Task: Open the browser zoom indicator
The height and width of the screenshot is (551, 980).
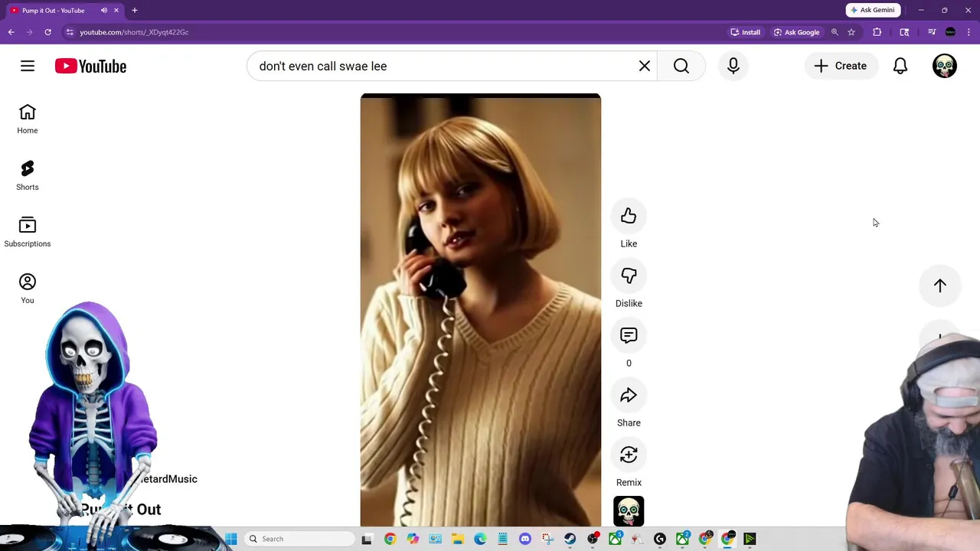Action: [835, 32]
